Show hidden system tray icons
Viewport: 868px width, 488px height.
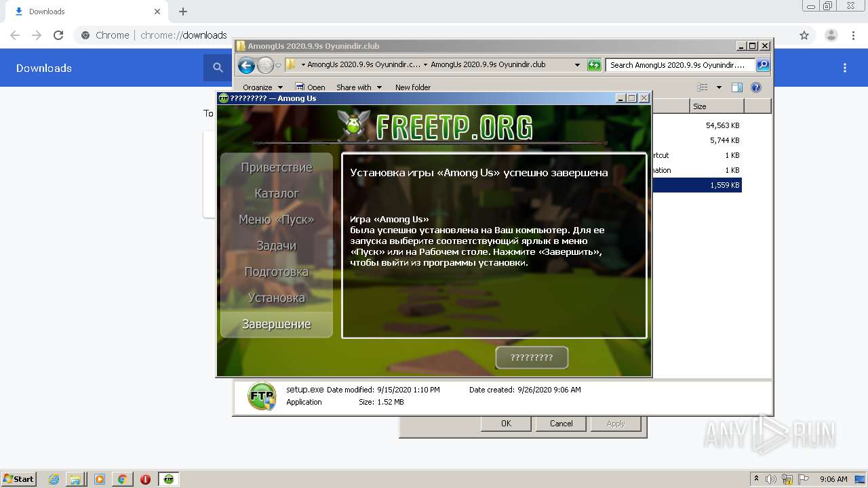[x=756, y=479]
